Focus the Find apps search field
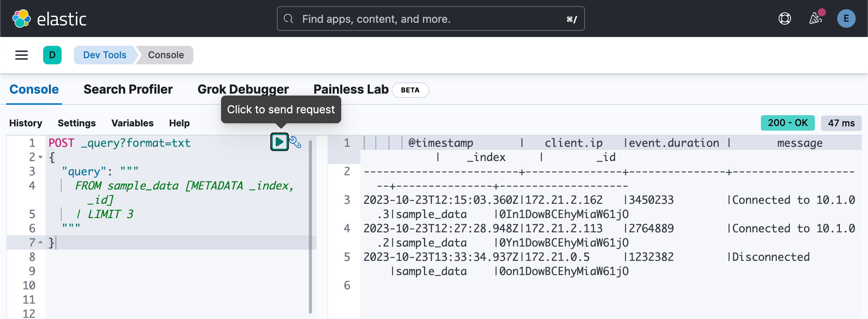Viewport: 868px width, 319px height. (431, 18)
